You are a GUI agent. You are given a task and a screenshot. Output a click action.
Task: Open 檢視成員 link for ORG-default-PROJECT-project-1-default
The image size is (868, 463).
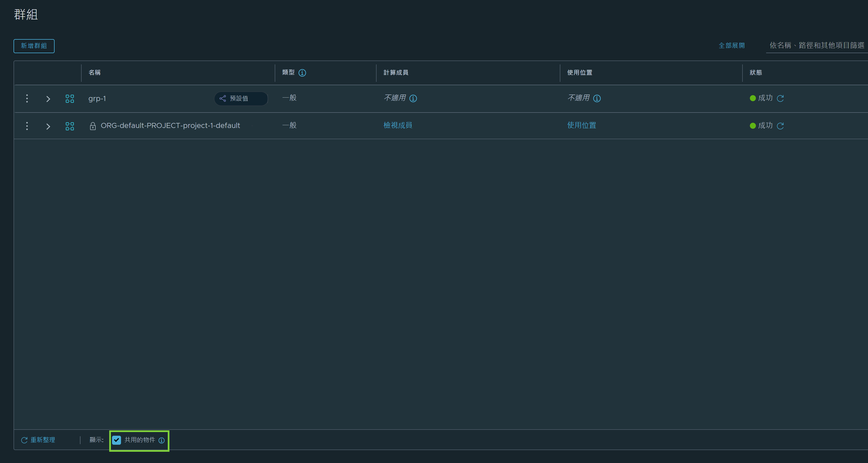[398, 125]
